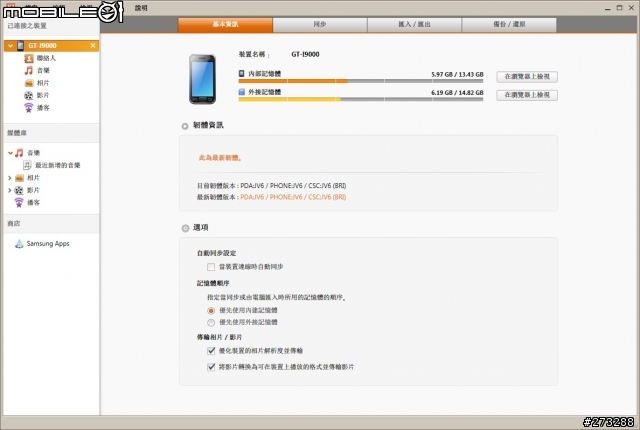Uncheck 將影片轉換為可在裝置上播放的格式 option
Viewport: 640px width, 430px height.
[211, 367]
